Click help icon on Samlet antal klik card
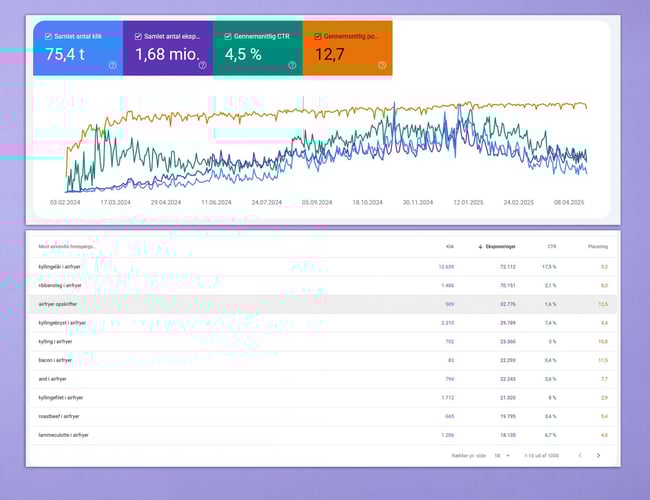 [x=112, y=65]
